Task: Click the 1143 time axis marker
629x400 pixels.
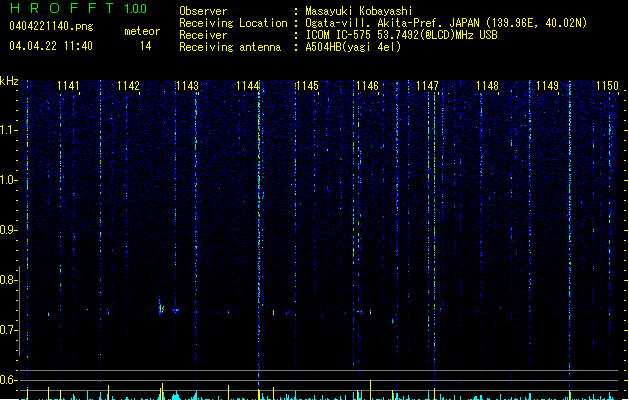Action: click(x=188, y=86)
